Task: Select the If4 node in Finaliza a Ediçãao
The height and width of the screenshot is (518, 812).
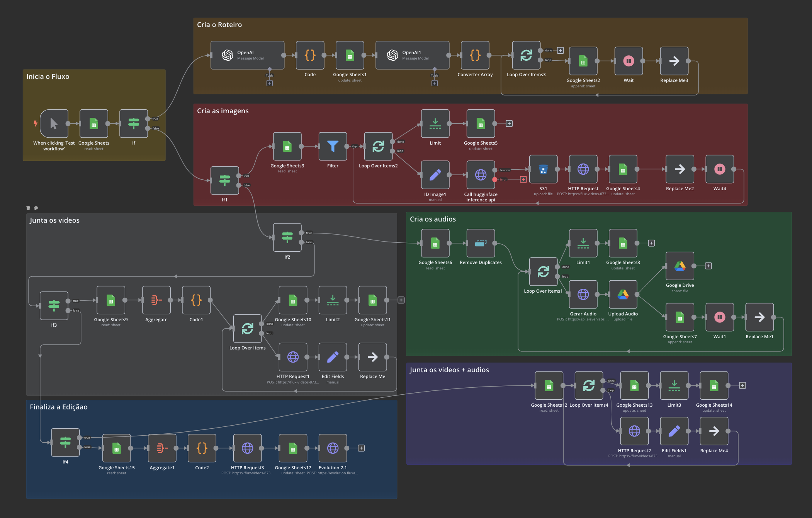Action: (x=65, y=442)
